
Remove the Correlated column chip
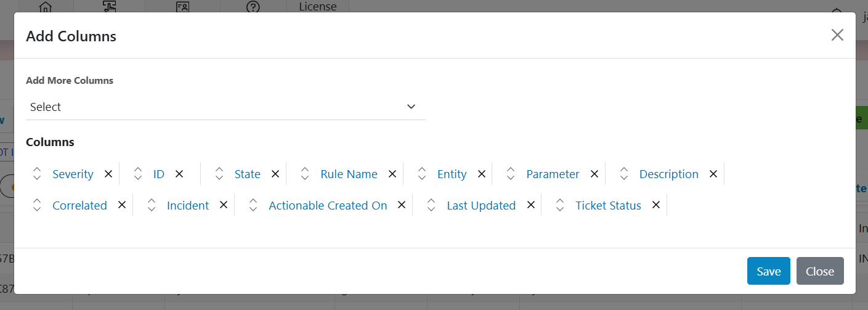[122, 205]
